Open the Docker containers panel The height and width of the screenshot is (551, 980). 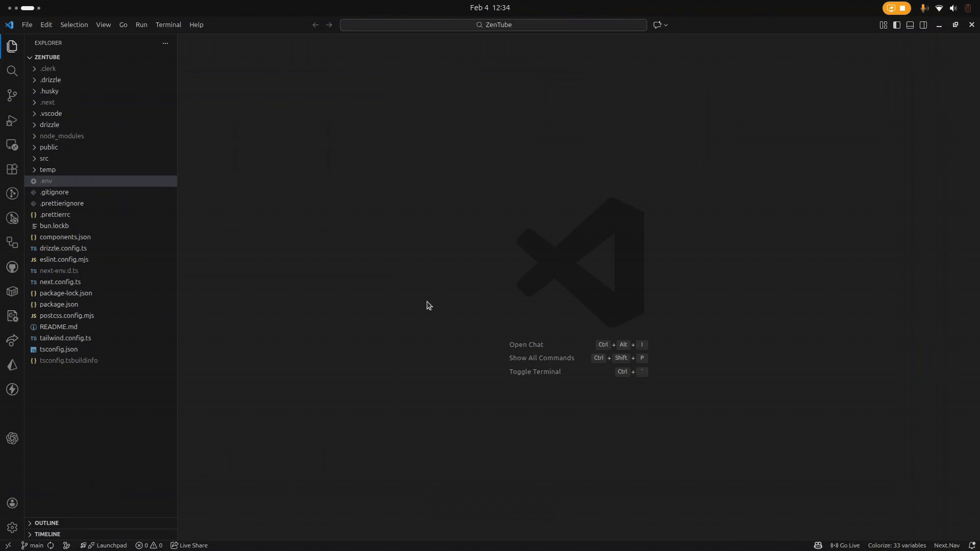tap(12, 291)
